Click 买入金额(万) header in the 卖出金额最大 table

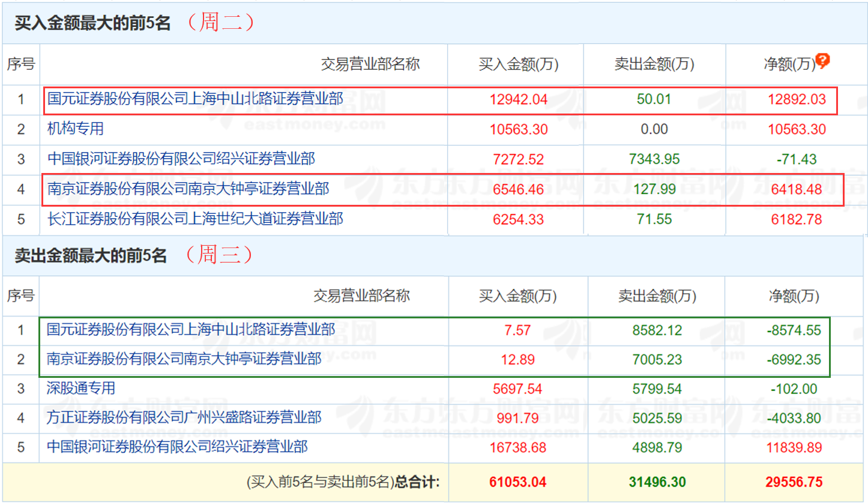click(518, 296)
